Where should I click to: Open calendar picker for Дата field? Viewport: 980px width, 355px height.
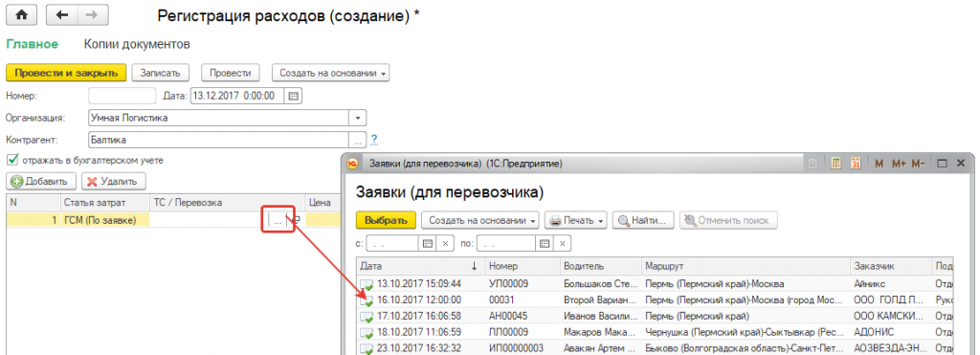click(293, 96)
